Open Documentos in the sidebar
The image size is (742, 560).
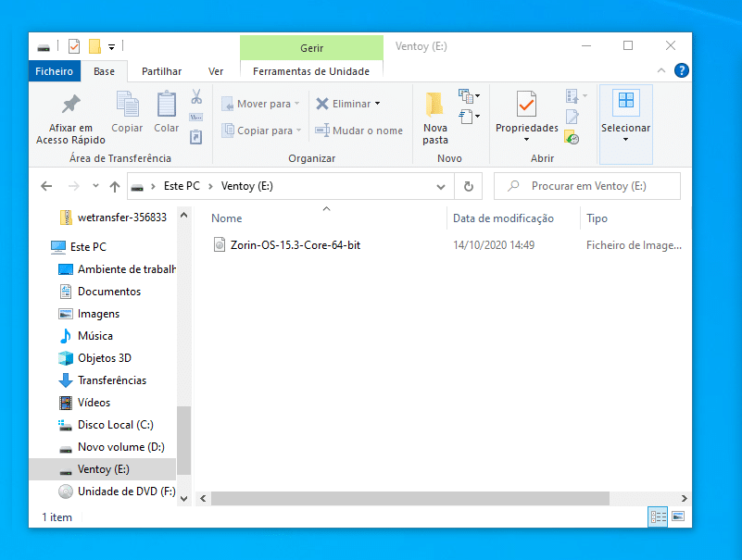point(100,292)
